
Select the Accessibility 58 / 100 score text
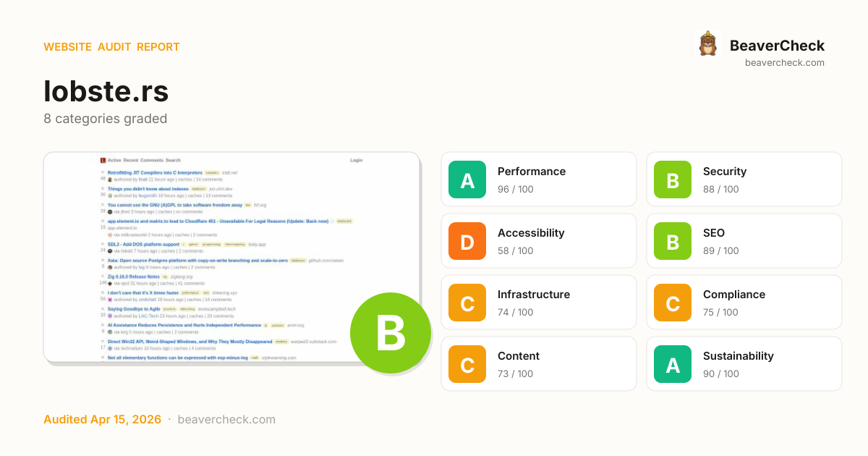515,251
